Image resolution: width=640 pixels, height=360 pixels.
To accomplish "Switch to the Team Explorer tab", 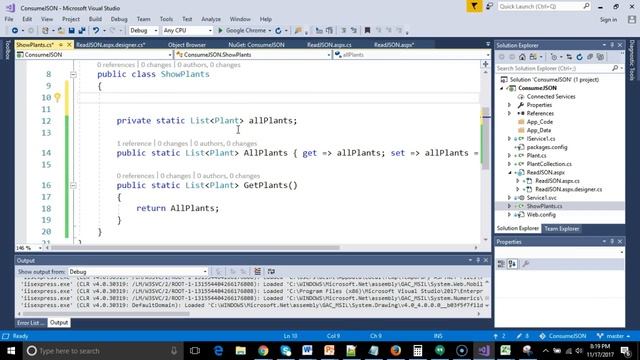I will 562,229.
